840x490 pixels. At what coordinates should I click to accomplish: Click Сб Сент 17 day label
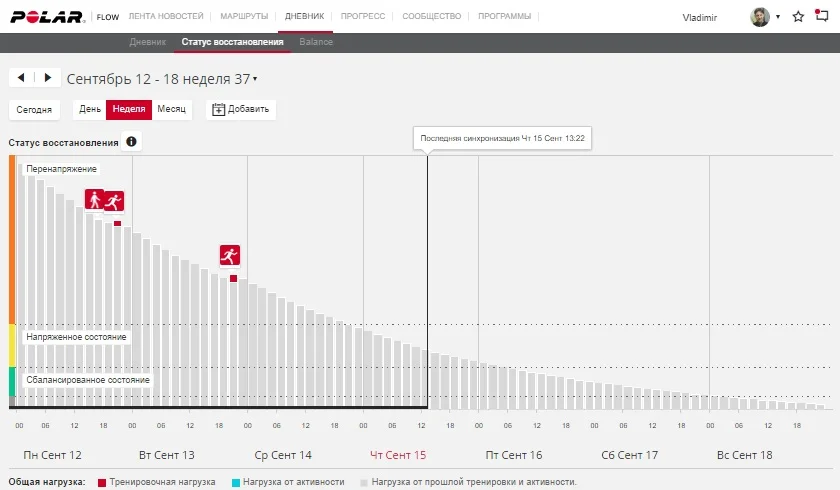click(629, 455)
